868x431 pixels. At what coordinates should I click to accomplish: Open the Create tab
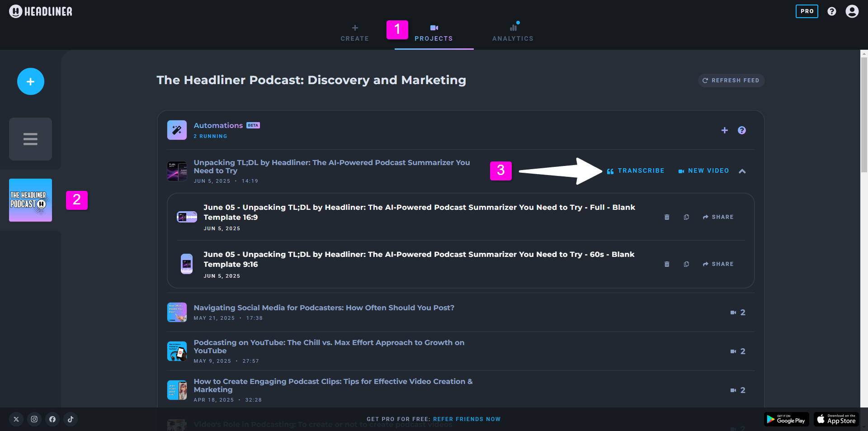point(354,33)
